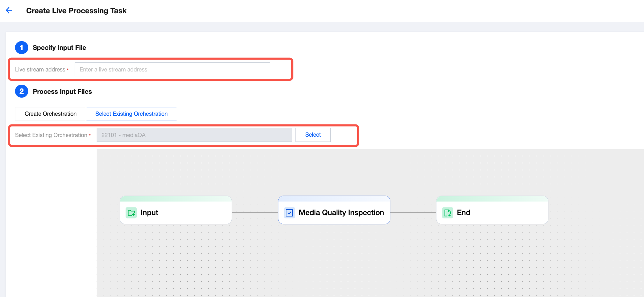
Task: Click the Specify Input File heading
Action: [59, 48]
